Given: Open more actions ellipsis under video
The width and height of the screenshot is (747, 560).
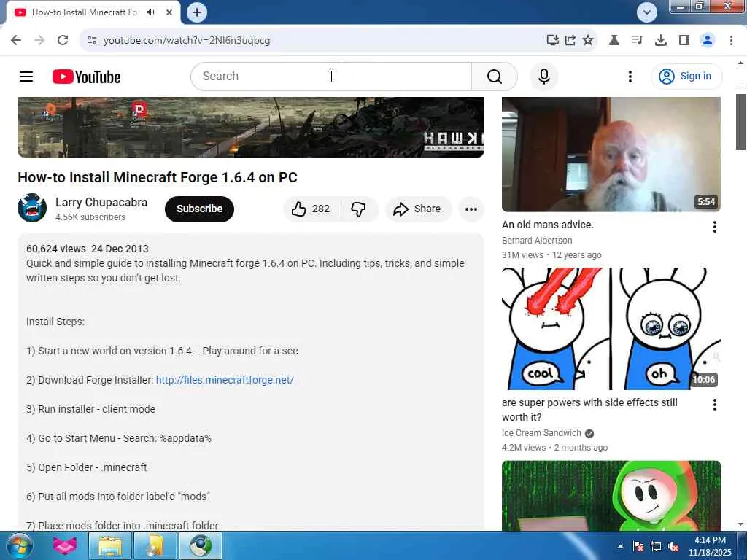Looking at the screenshot, I should coord(471,209).
